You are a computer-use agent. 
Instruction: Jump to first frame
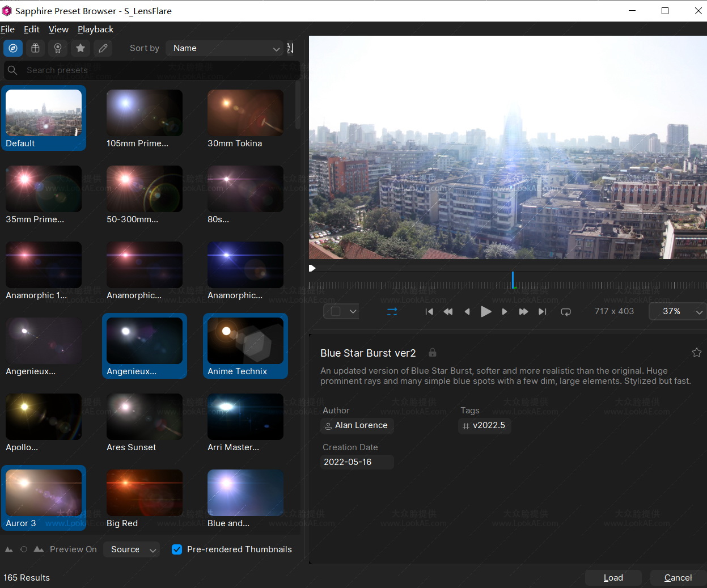point(429,311)
